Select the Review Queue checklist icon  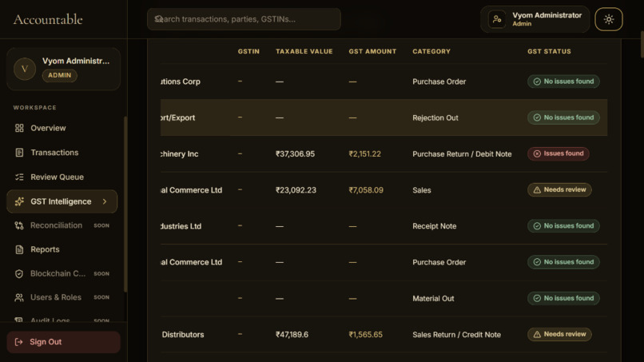pyautogui.click(x=19, y=177)
